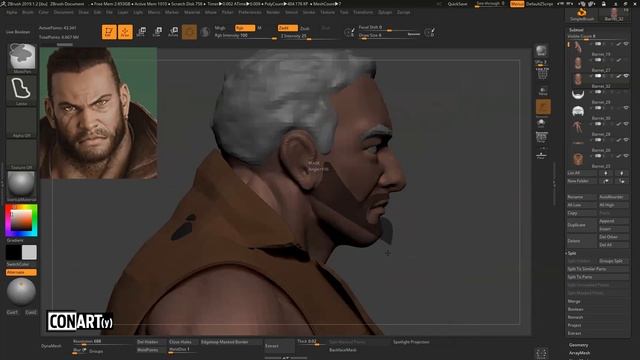This screenshot has height=360, width=640.
Task: Toggle the Live Boolean button
Action: 18,32
